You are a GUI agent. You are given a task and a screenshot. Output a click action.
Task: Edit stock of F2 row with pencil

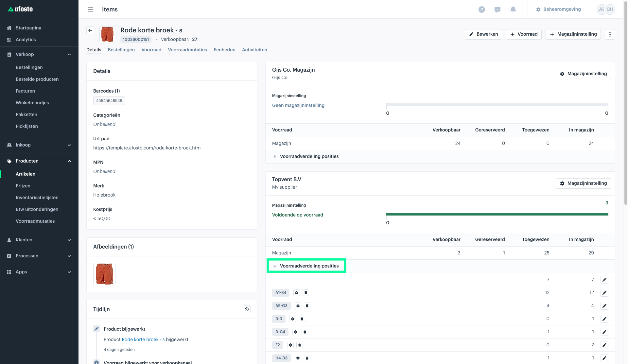[604, 345]
